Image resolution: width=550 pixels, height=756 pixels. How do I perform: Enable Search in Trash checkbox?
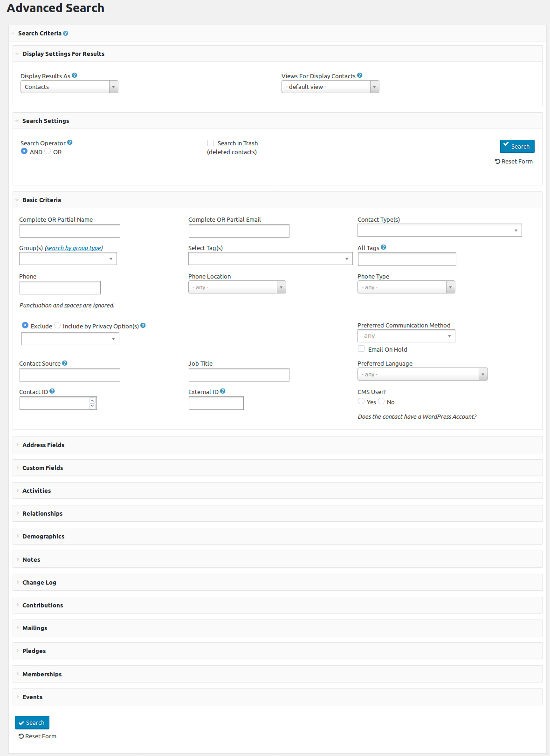pos(211,143)
